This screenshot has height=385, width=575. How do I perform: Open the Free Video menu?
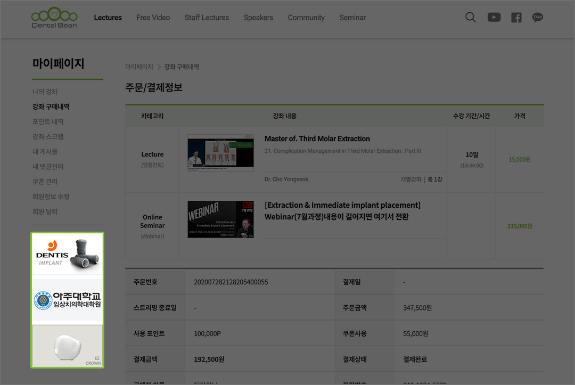[x=153, y=18]
